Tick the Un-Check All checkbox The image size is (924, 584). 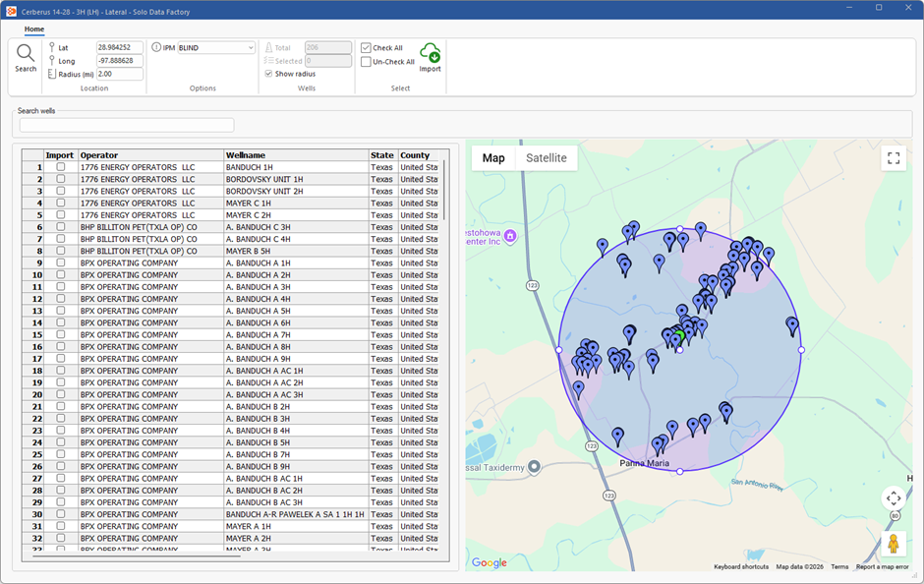(366, 62)
